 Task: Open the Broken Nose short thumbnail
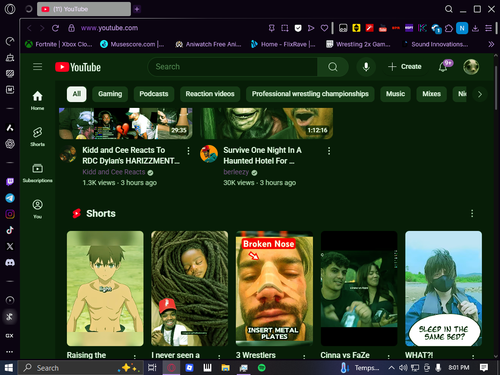274,288
